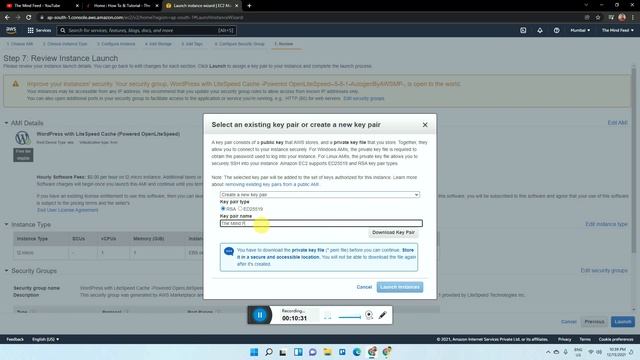The height and width of the screenshot is (360, 640).
Task: Pause the screen recording
Action: (260, 315)
